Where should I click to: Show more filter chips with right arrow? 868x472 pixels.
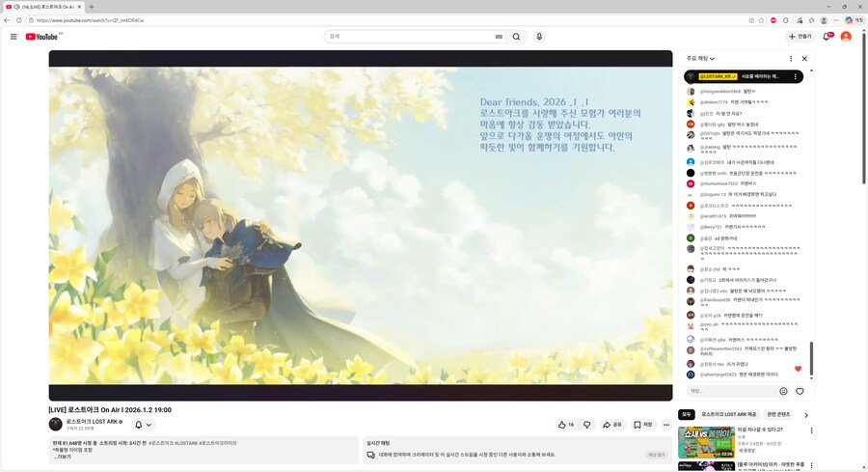pyautogui.click(x=806, y=415)
